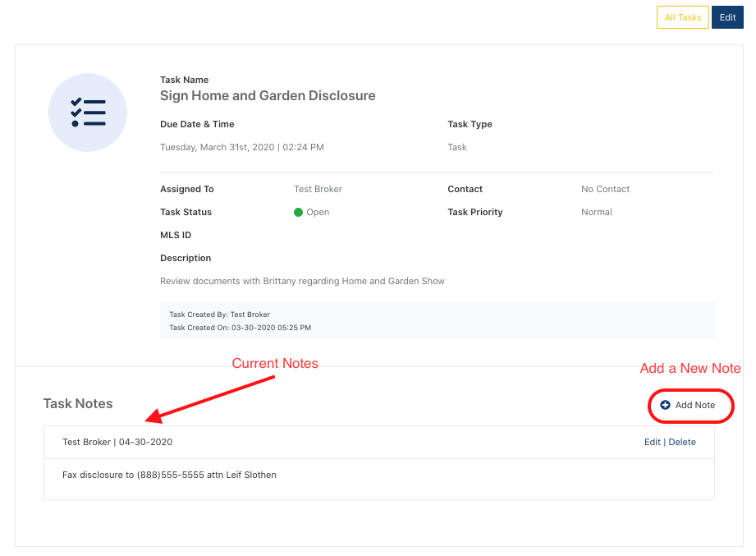Click the No Contact value
Image resolution: width=756 pixels, height=556 pixels.
pyautogui.click(x=605, y=189)
